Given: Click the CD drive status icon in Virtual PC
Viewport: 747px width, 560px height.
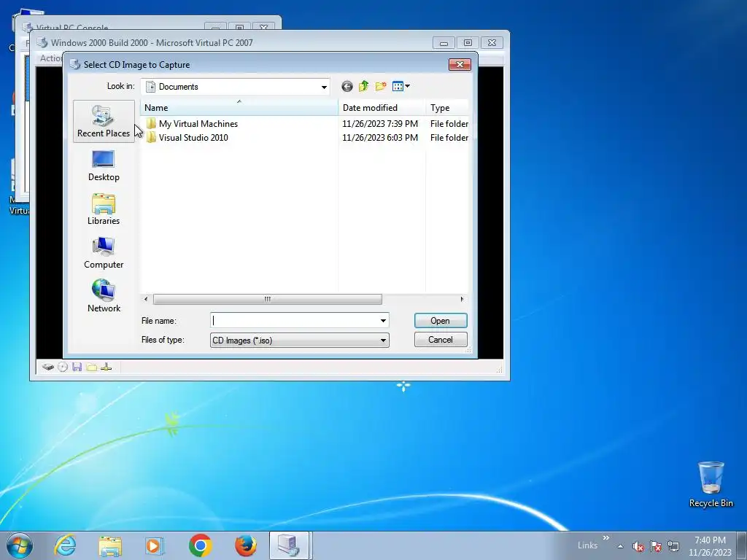Looking at the screenshot, I should click(63, 367).
